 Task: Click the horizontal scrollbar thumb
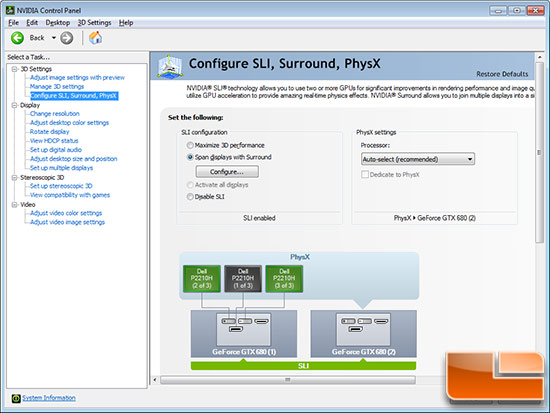[288, 380]
